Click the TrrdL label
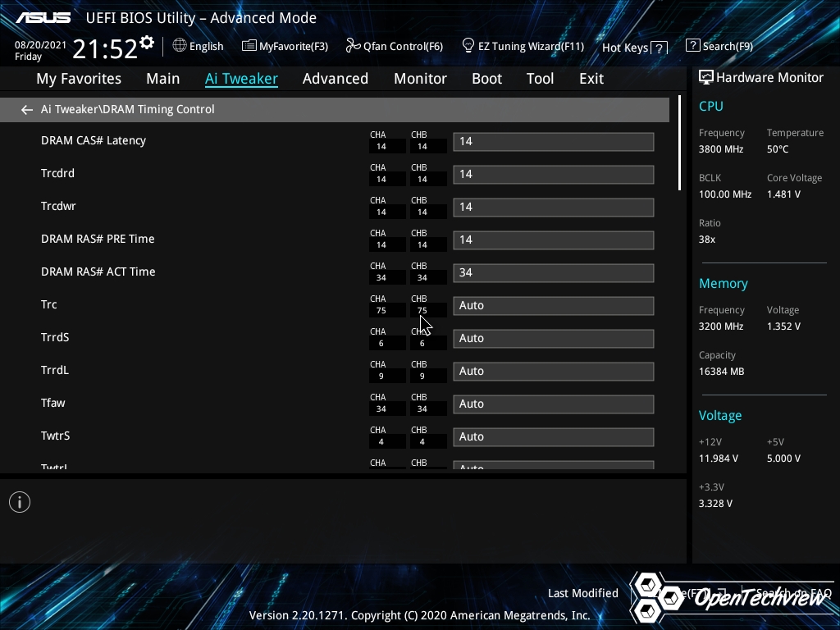The width and height of the screenshot is (840, 630). tap(55, 370)
